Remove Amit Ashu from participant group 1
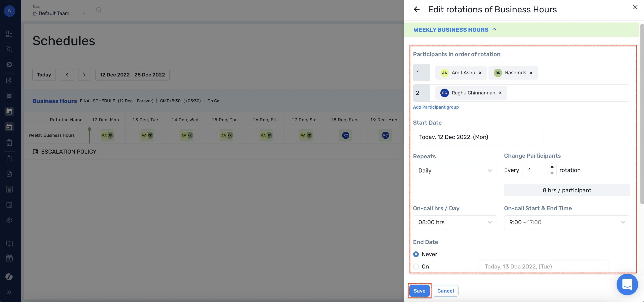This screenshot has height=302, width=644. coord(480,73)
